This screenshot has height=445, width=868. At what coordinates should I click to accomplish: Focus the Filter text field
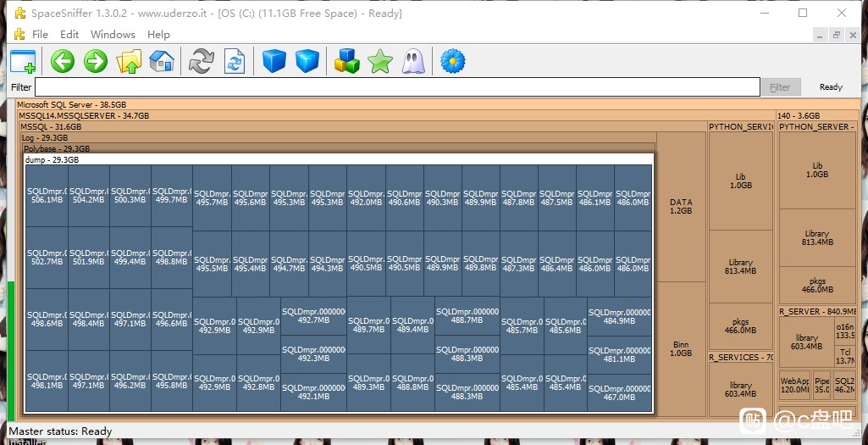[x=397, y=87]
